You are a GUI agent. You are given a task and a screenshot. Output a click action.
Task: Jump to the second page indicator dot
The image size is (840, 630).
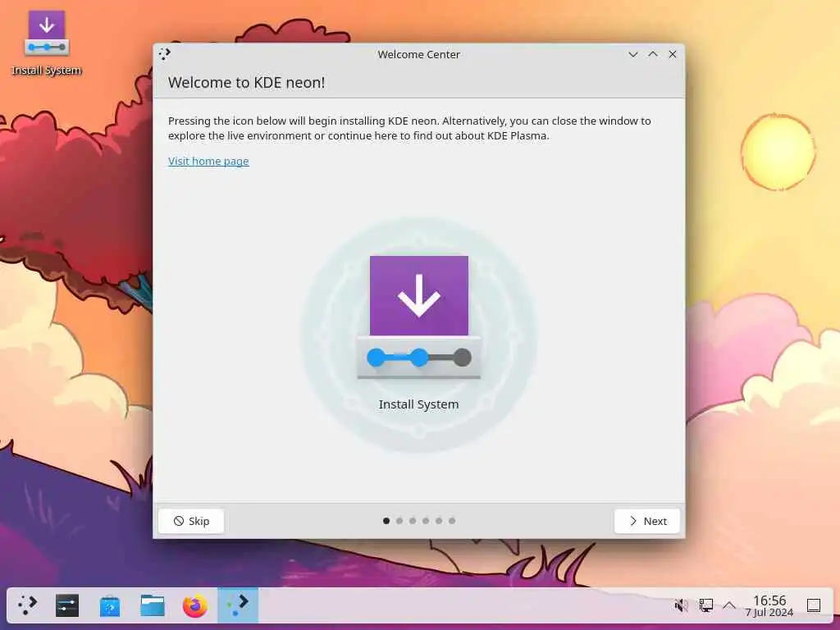[399, 521]
